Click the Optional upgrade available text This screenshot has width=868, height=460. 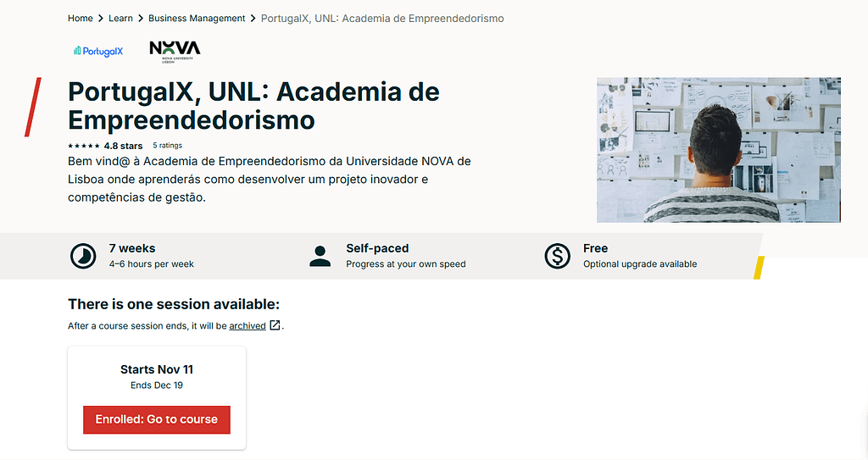(x=640, y=264)
